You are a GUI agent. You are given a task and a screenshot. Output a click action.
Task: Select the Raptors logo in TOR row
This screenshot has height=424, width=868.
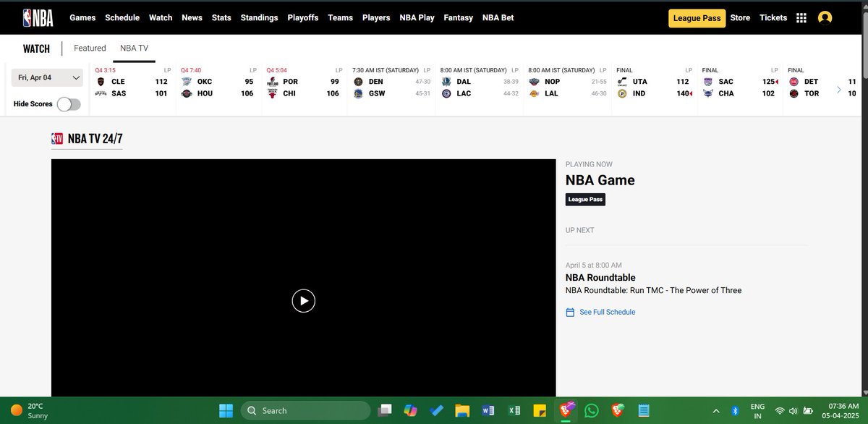[793, 93]
